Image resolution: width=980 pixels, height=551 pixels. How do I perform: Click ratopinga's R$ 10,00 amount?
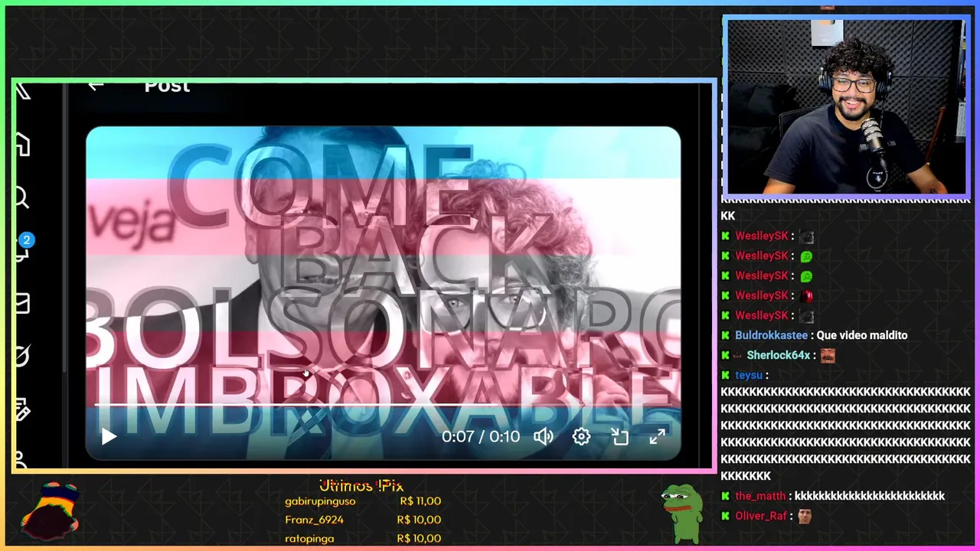(419, 538)
